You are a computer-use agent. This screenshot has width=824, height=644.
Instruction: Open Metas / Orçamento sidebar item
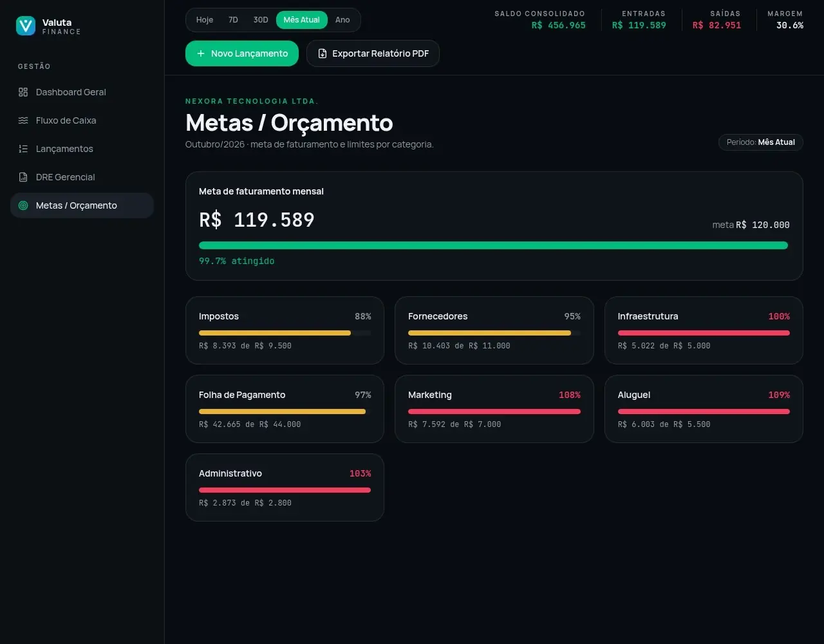(82, 205)
